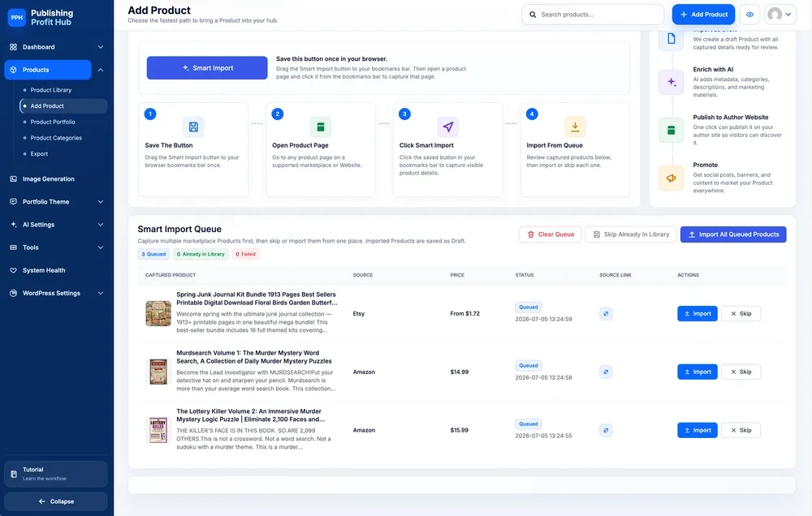Expand the Portfolio Theme chevron
Viewport: 812px width, 516px height.
coord(101,202)
